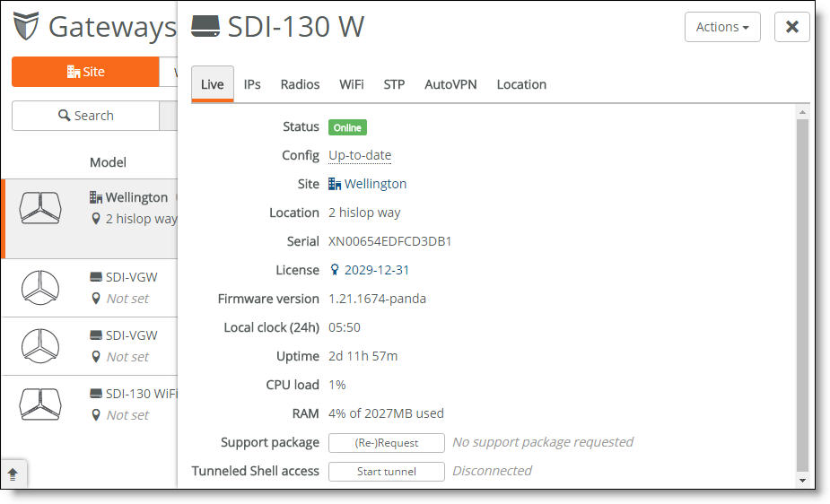Click the orange Site button

click(85, 72)
